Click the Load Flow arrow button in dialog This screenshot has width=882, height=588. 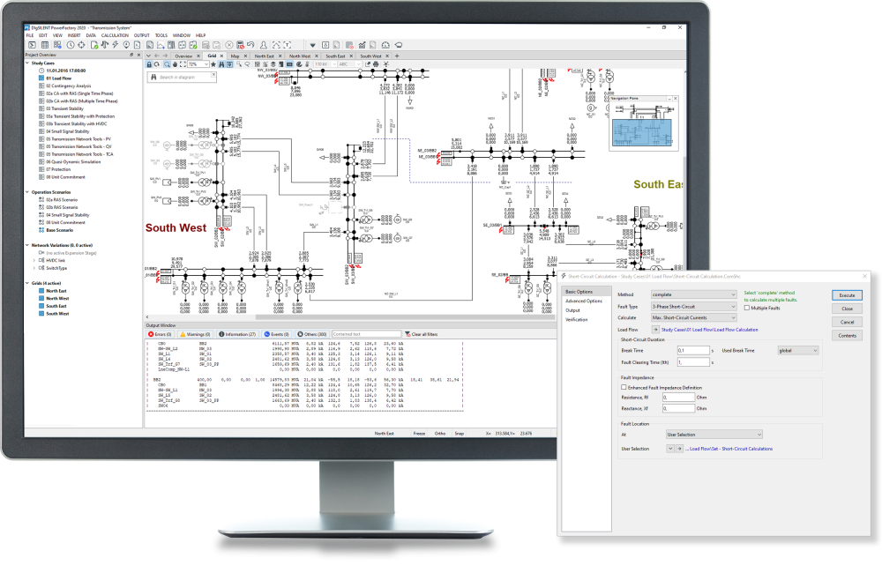pyautogui.click(x=655, y=330)
